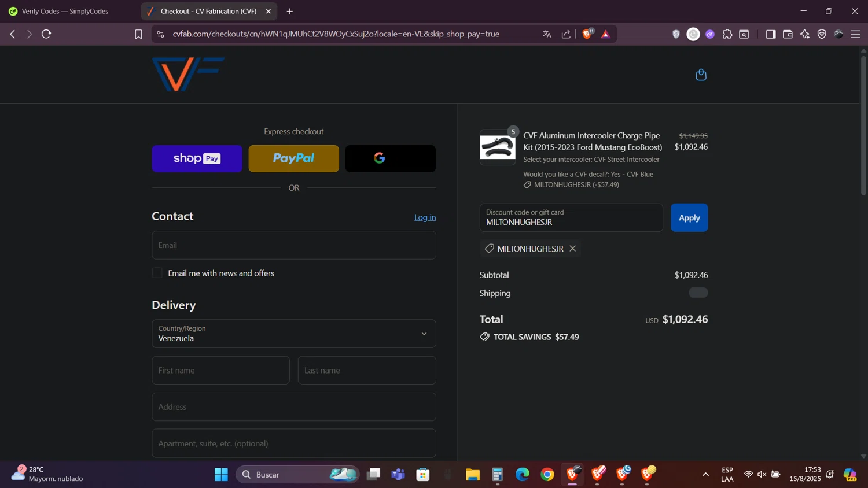Image resolution: width=868 pixels, height=488 pixels.
Task: Click the browser address bar URL
Action: click(336, 34)
